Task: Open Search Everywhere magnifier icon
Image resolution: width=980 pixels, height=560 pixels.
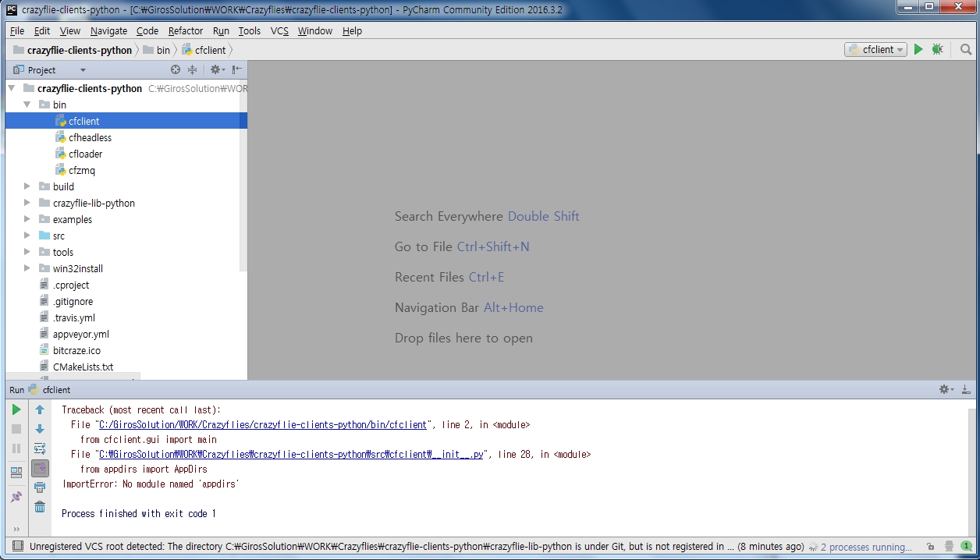Action: click(966, 49)
